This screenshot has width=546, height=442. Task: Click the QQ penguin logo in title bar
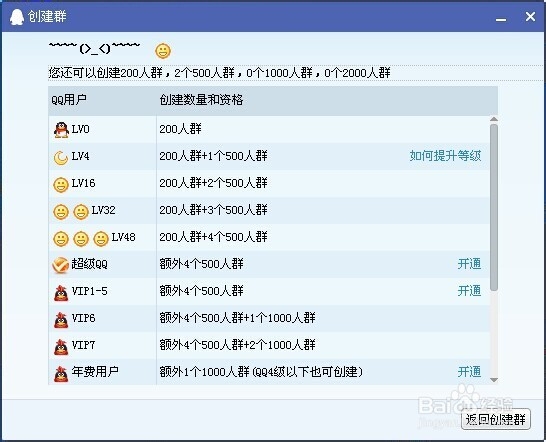(16, 17)
